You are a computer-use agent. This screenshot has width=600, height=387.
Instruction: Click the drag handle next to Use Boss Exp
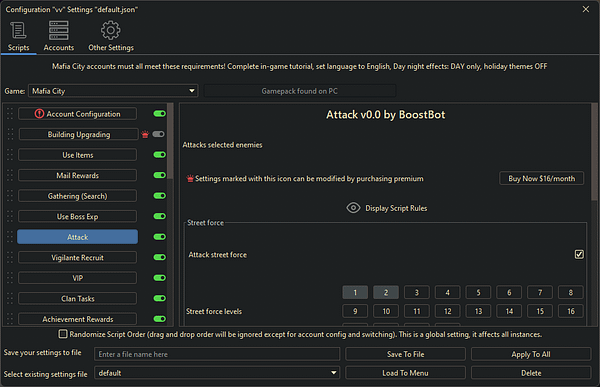10,217
